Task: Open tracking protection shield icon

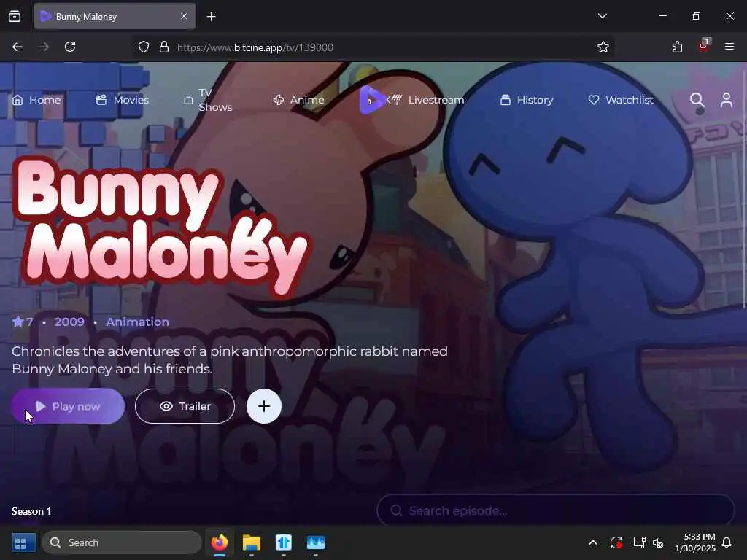Action: point(144,47)
